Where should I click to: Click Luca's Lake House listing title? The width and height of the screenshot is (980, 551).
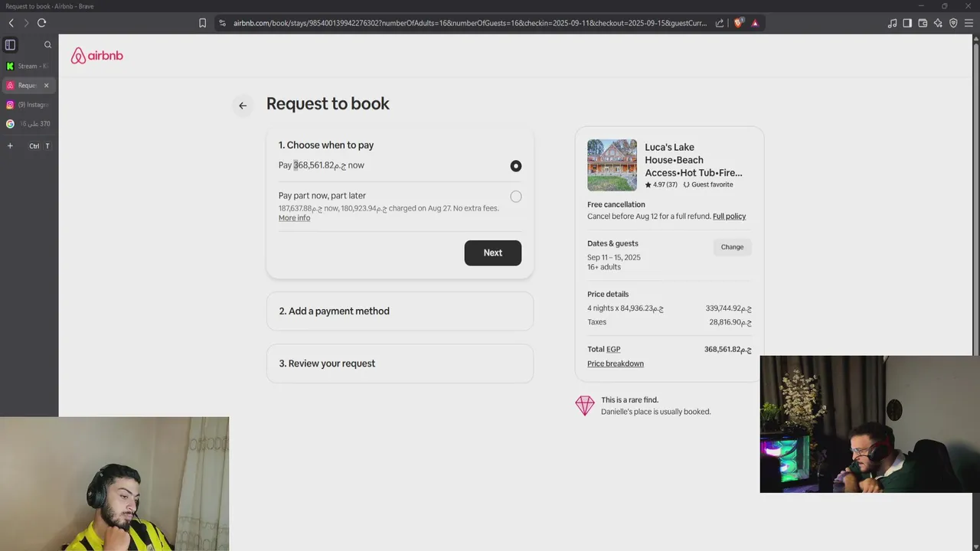[694, 160]
